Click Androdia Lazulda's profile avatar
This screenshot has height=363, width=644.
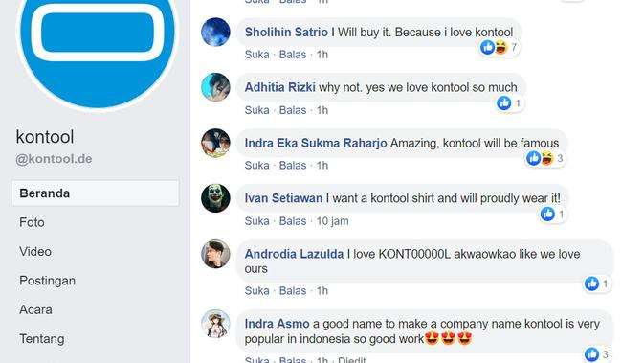[215, 254]
